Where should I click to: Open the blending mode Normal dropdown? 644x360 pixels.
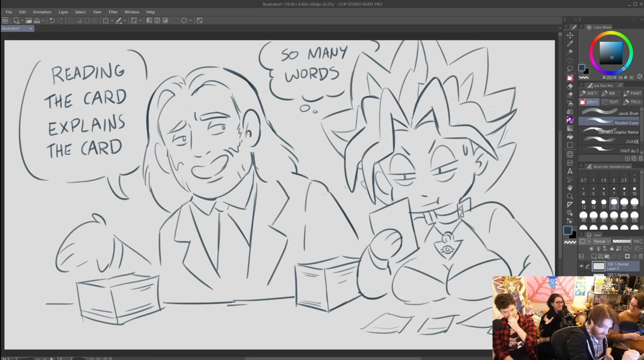601,241
